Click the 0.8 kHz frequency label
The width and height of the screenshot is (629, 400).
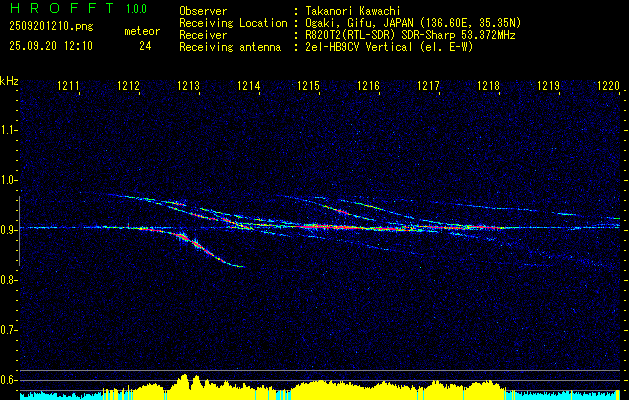(x=8, y=280)
